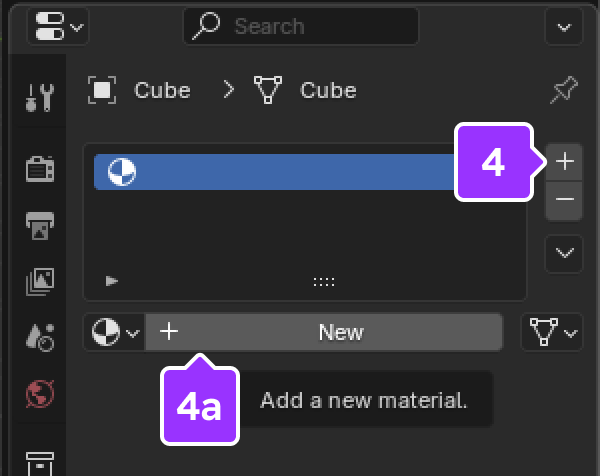This screenshot has width=600, height=476.
Task: Open the options dropdown next to Search
Action: pos(564,26)
